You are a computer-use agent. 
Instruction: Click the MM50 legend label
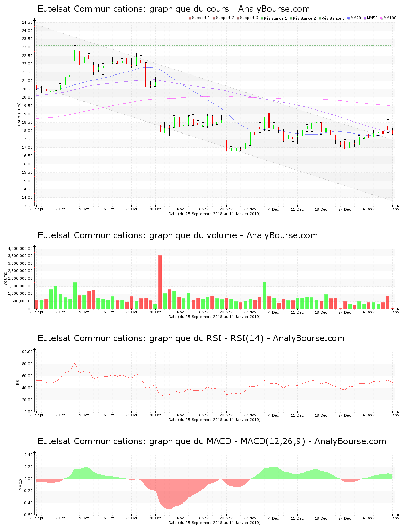pos(372,18)
